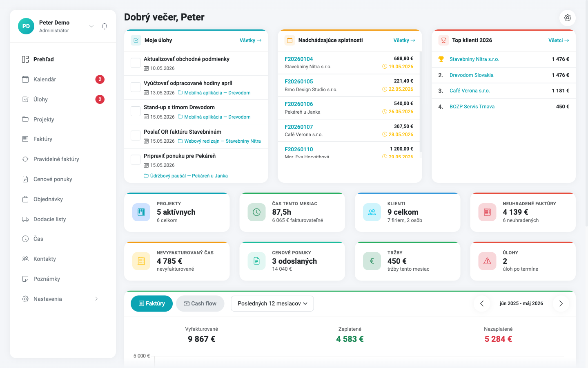This screenshot has width=588, height=368.
Task: Show all due invoices via Všetky link
Action: coord(404,40)
